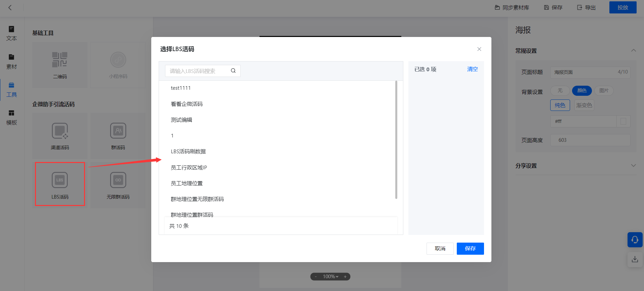The image size is (644, 291).
Task: Click the download icon at bottom right
Action: point(635,259)
